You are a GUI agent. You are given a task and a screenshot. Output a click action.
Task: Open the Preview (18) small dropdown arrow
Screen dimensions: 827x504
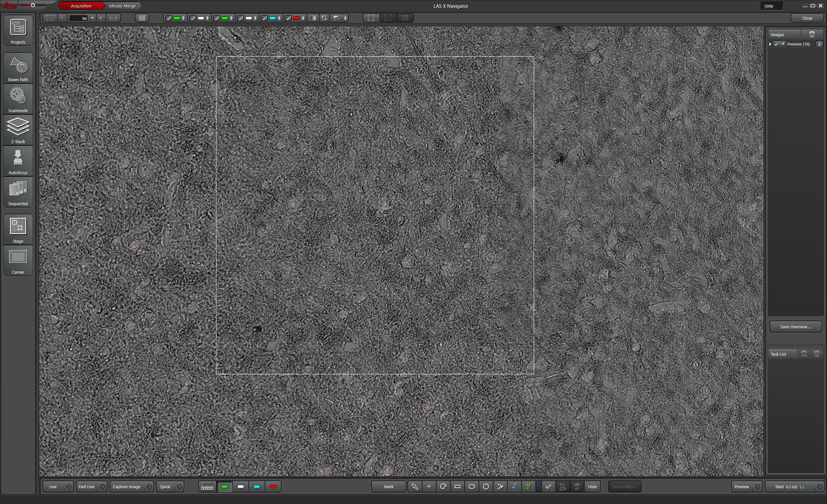coord(783,44)
